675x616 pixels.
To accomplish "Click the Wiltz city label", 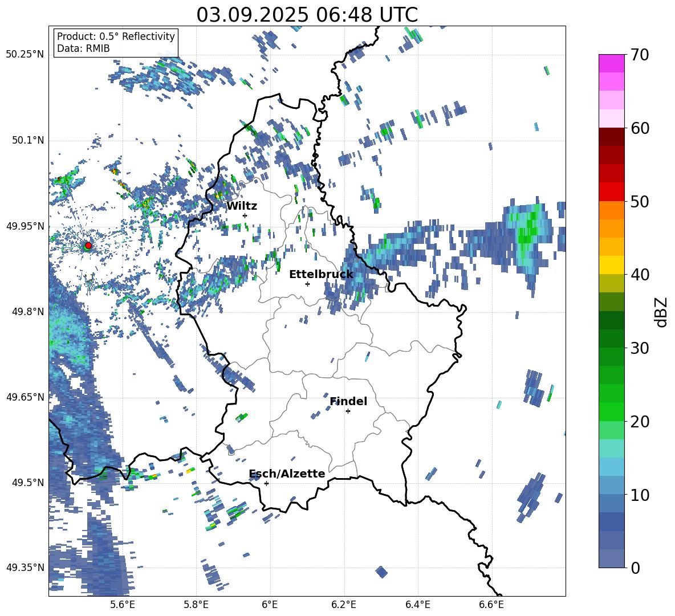I will [x=242, y=206].
